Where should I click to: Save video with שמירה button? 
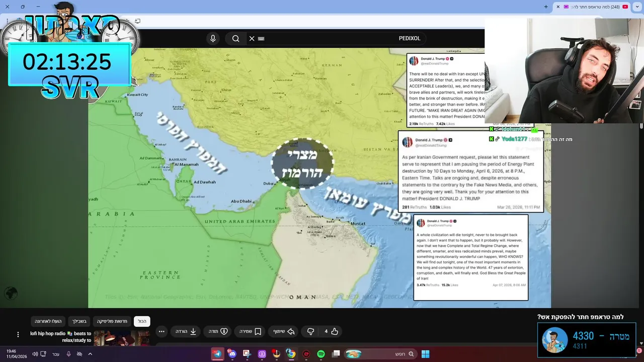point(250,331)
